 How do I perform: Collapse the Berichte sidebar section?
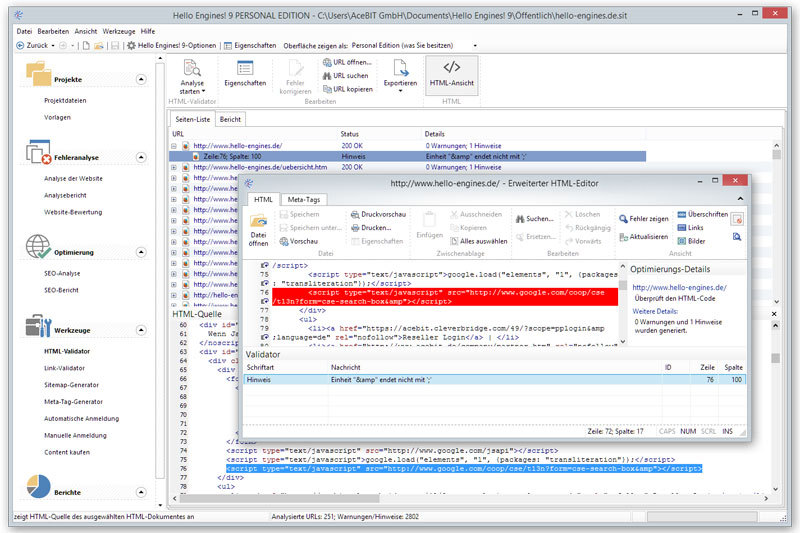[x=141, y=492]
